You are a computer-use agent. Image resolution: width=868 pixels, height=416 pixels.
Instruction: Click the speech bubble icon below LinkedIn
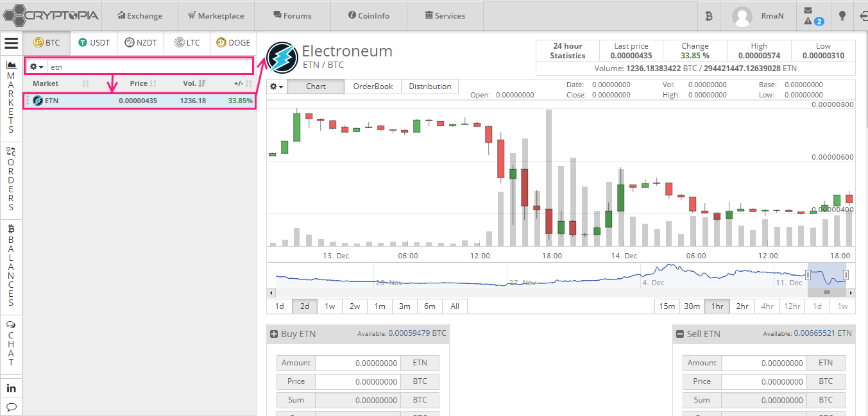tap(11, 407)
